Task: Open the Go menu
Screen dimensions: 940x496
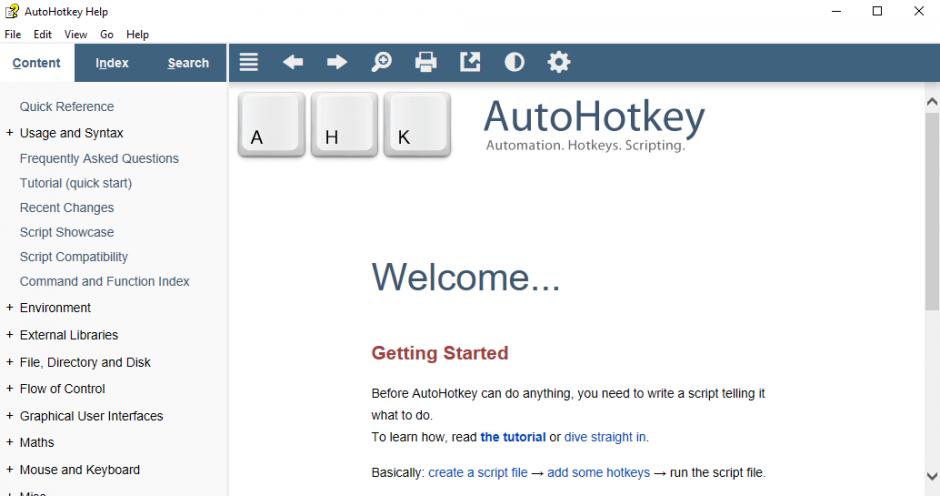Action: [x=107, y=34]
